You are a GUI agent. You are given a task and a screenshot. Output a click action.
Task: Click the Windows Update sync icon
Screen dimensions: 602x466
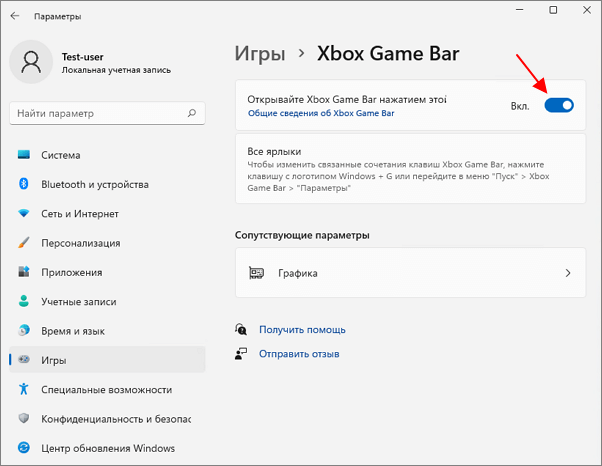(24, 448)
